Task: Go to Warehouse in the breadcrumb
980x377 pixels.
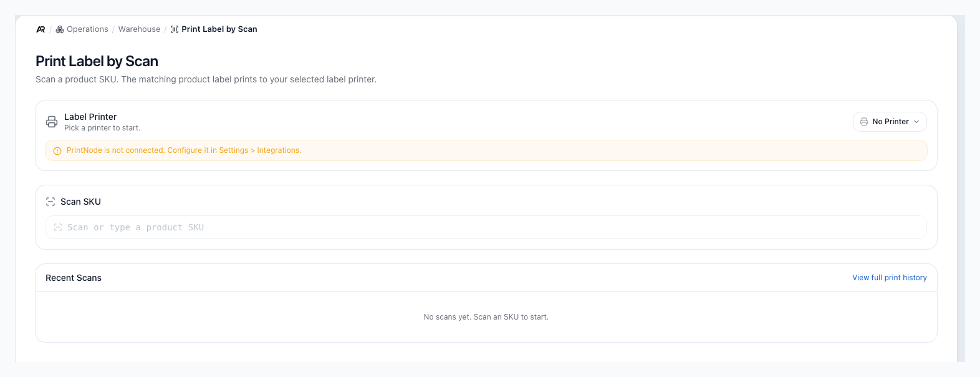Action: coord(139,29)
